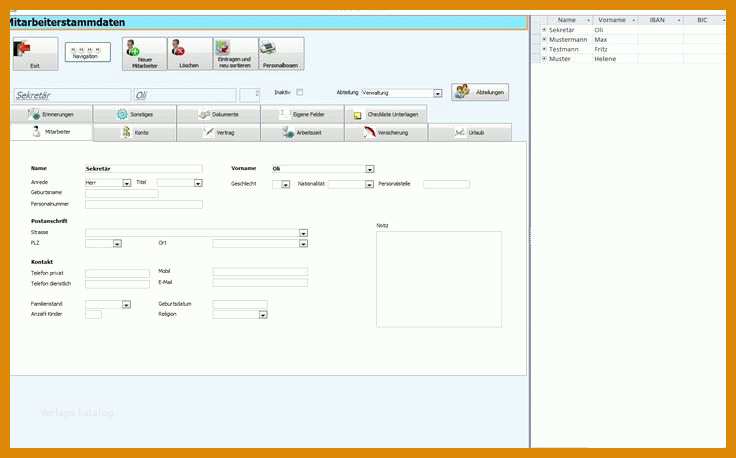736x458 pixels.
Task: Click the BIC column header
Action: [x=703, y=20]
